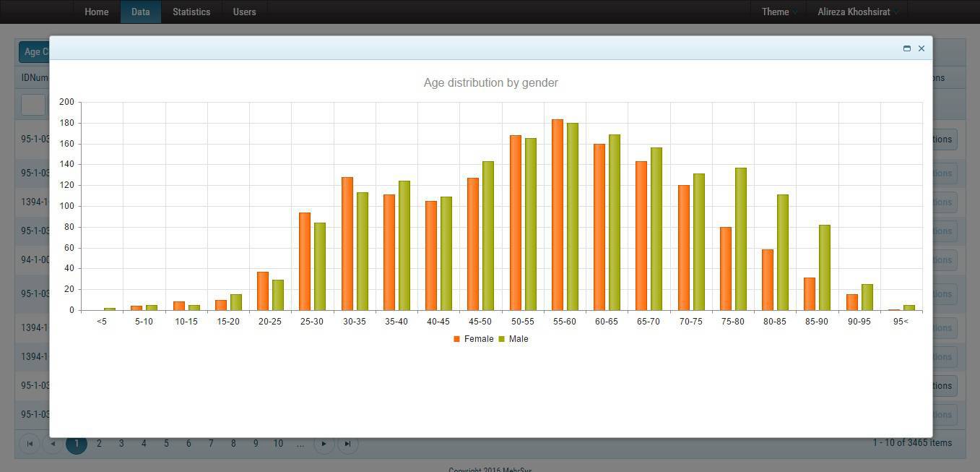Viewport: 980px width, 472px height.
Task: Click the Male bar for 75-80 age group
Action: tap(741, 239)
